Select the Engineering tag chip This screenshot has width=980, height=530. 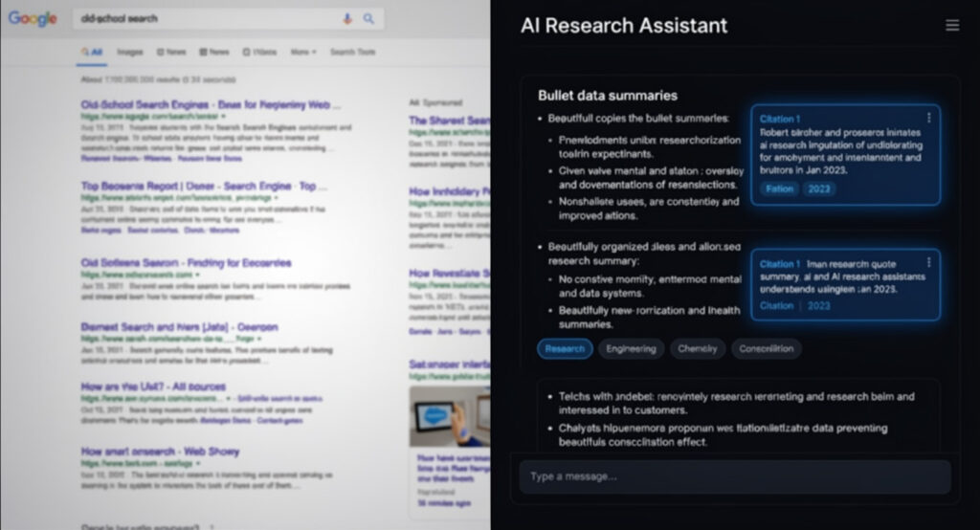coord(631,349)
